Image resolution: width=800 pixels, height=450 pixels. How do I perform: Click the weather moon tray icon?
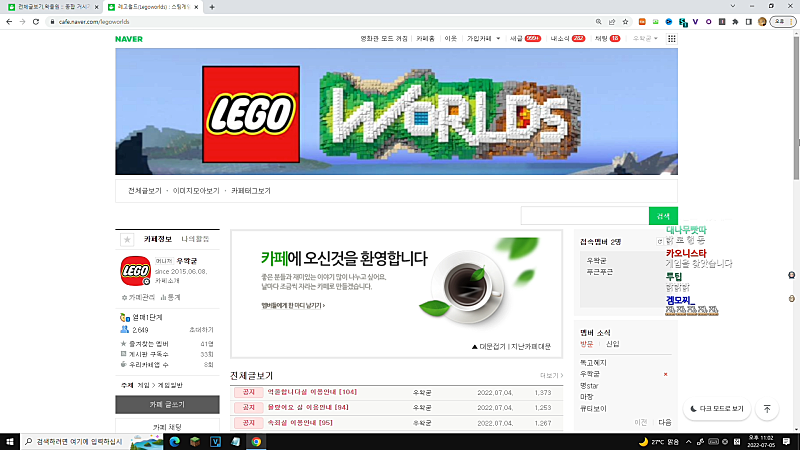(x=643, y=441)
